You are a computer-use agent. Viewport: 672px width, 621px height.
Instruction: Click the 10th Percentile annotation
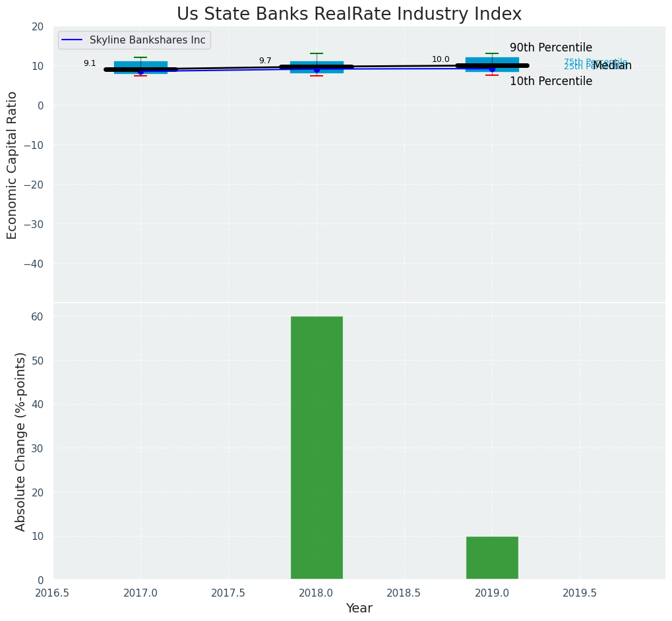click(551, 82)
